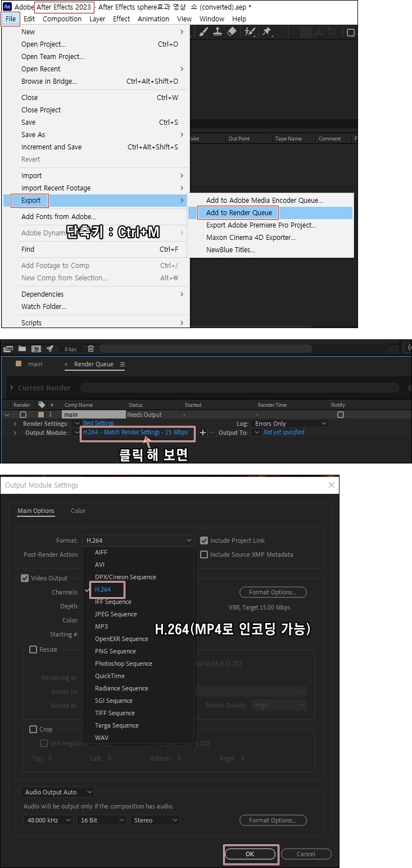Screen dimensions: 412x868
Task: Click the label tag column icon
Action: click(x=42, y=405)
